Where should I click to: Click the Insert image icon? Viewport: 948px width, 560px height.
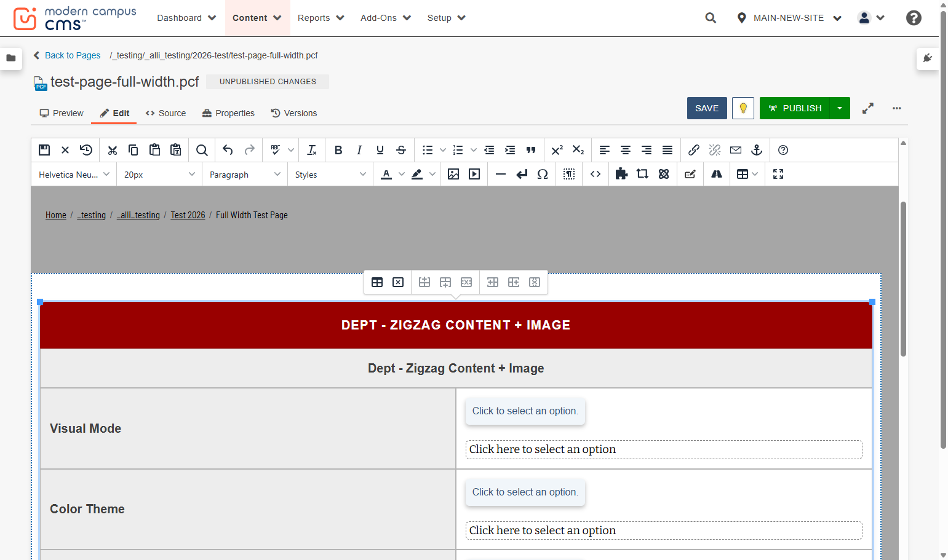point(453,174)
